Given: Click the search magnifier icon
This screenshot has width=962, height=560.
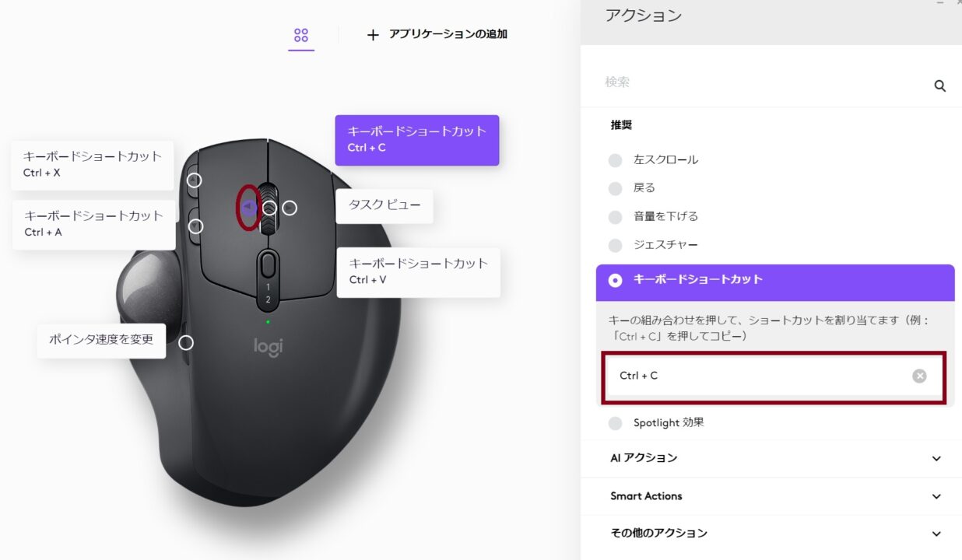Looking at the screenshot, I should 939,86.
